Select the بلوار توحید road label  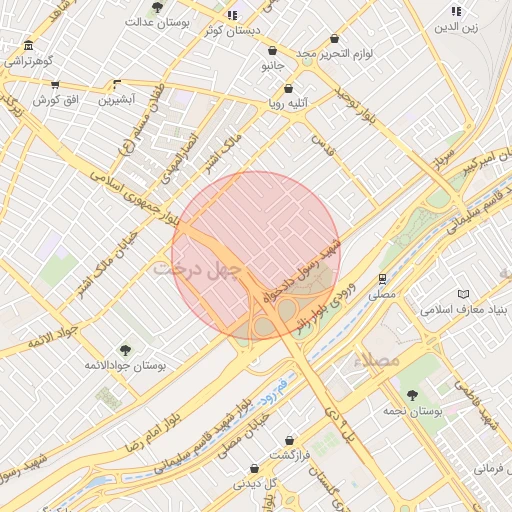click(355, 106)
